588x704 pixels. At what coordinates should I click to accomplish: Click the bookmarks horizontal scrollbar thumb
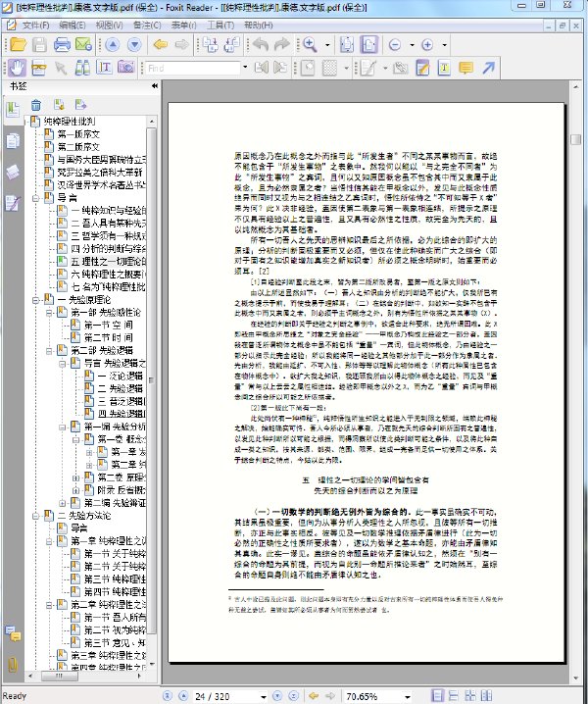(59, 676)
